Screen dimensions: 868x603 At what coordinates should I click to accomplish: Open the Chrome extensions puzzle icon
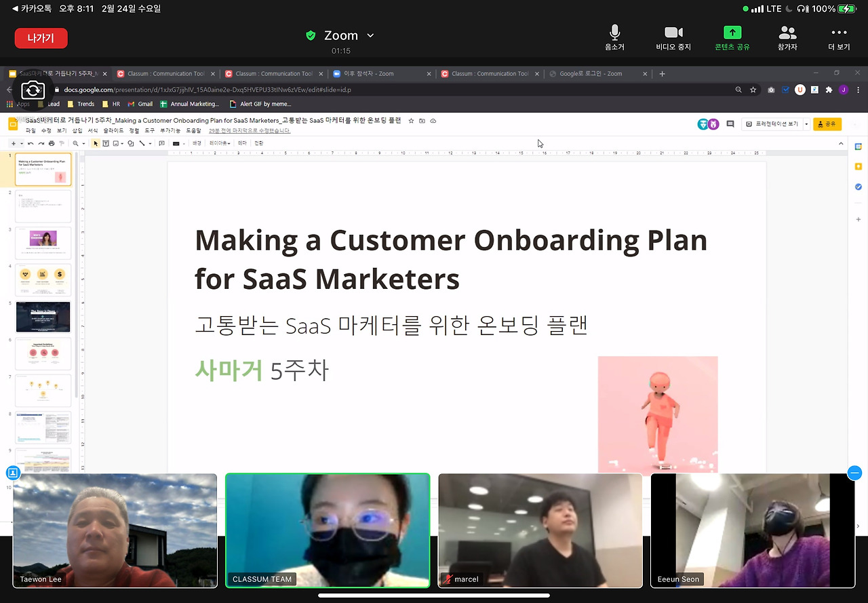point(829,90)
